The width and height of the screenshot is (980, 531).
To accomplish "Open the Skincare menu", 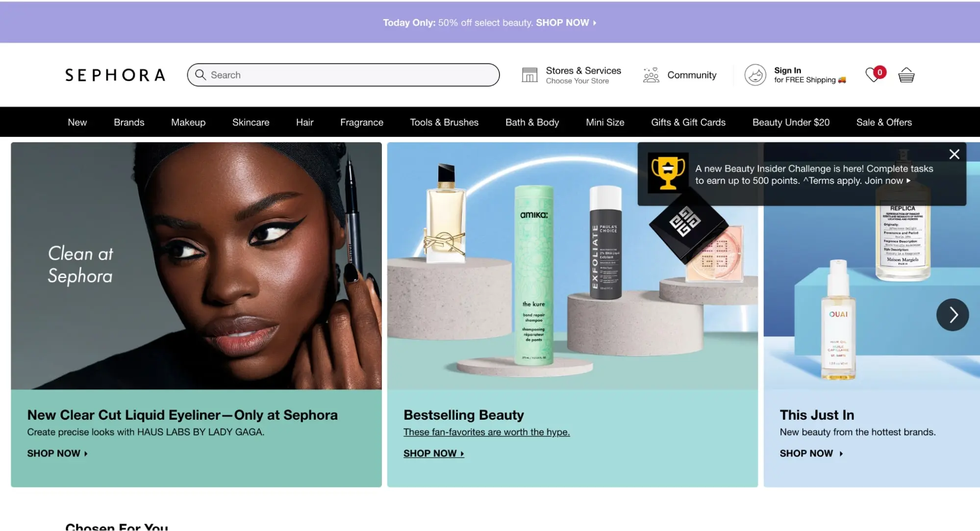I will point(251,122).
